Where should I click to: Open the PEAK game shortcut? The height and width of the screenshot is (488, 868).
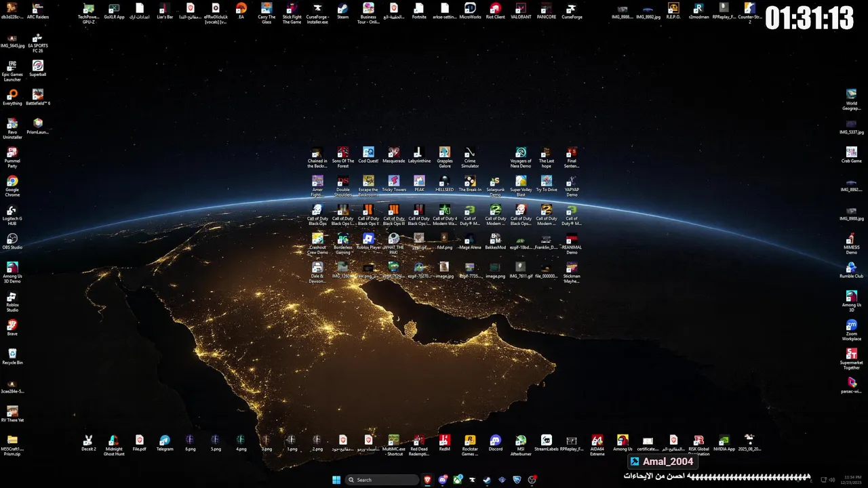pyautogui.click(x=419, y=184)
